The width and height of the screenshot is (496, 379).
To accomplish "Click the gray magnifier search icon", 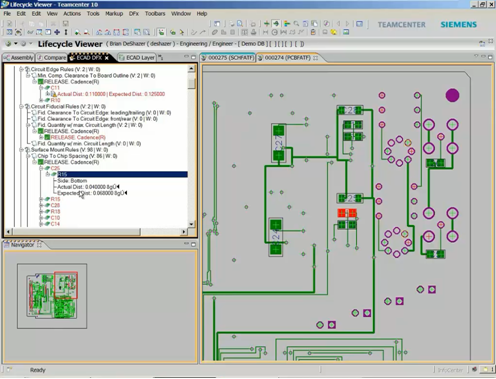I will coord(296,24).
